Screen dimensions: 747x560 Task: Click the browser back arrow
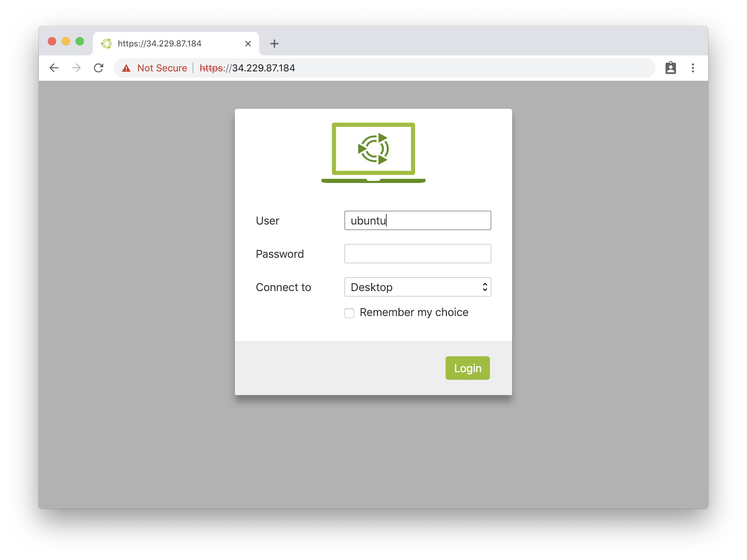pos(54,68)
